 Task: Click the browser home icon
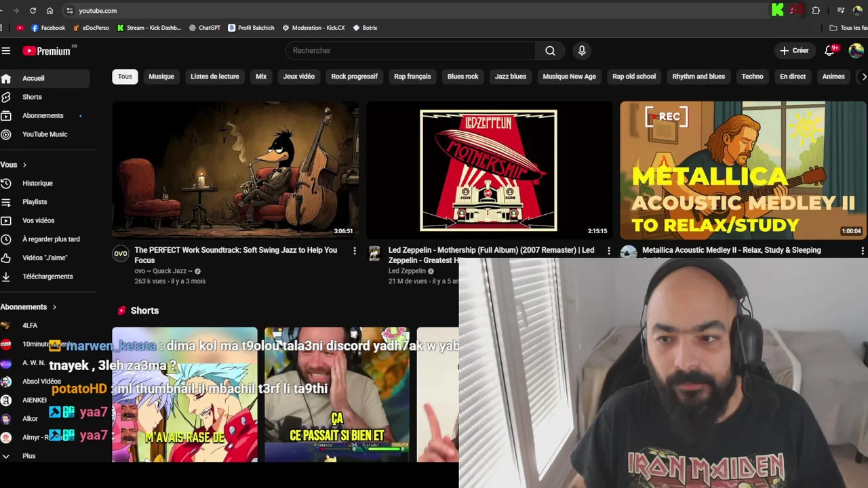(x=50, y=11)
